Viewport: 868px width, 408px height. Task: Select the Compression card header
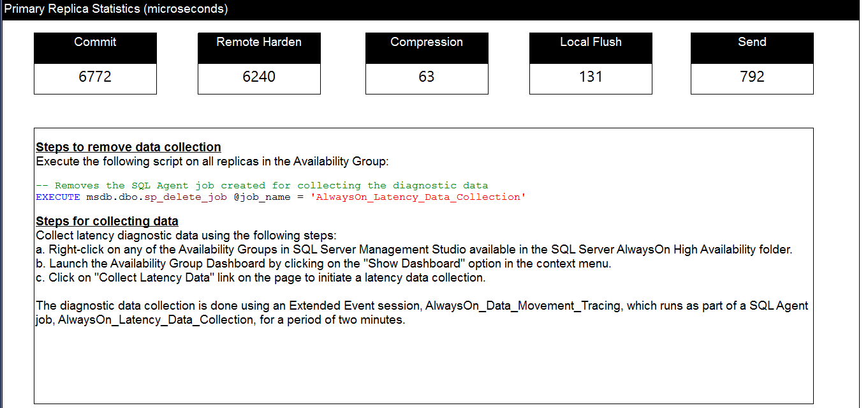pyautogui.click(x=427, y=43)
